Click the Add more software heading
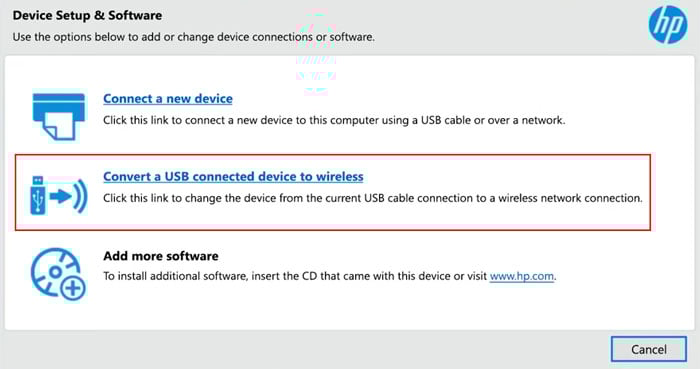Viewport: 700px width, 369px height. point(161,256)
